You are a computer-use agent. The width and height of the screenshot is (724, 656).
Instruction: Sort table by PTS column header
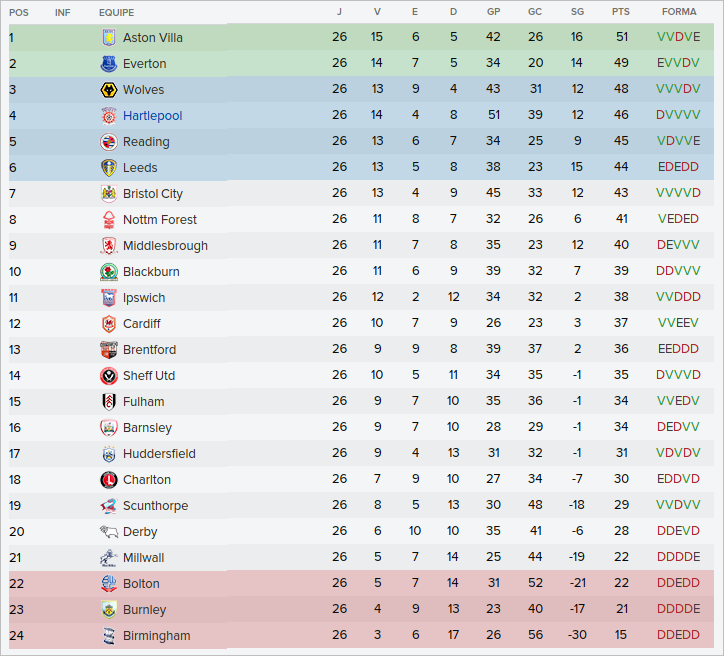621,12
